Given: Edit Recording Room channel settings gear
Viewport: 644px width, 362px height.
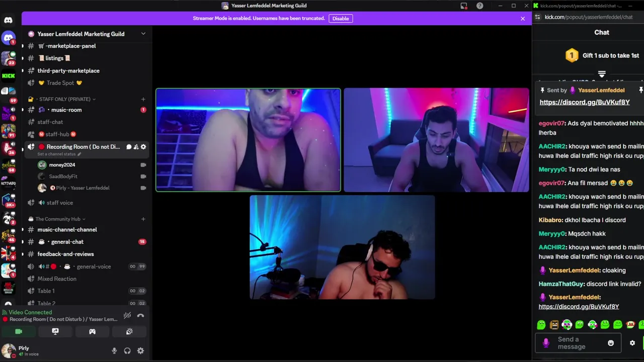Looking at the screenshot, I should pos(143,147).
